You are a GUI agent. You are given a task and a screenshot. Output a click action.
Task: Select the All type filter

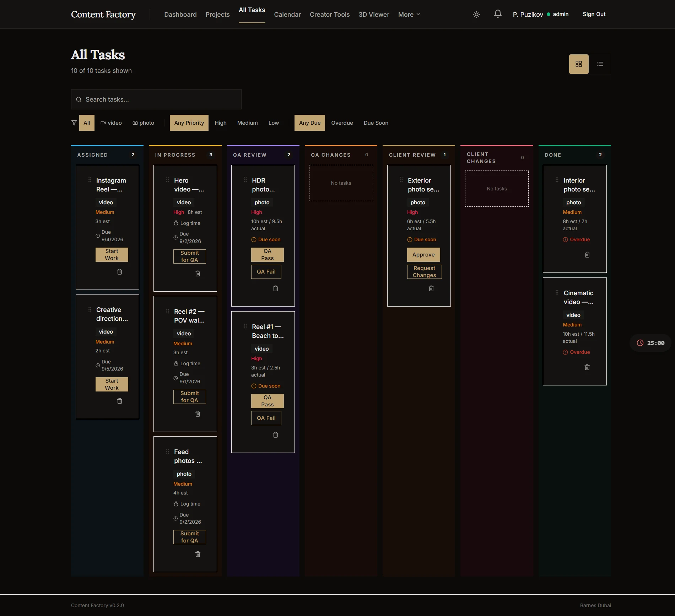click(87, 123)
